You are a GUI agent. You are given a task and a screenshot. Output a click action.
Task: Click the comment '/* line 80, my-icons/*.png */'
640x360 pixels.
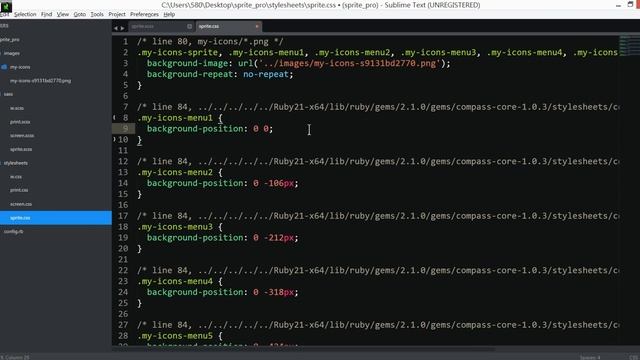[210, 42]
